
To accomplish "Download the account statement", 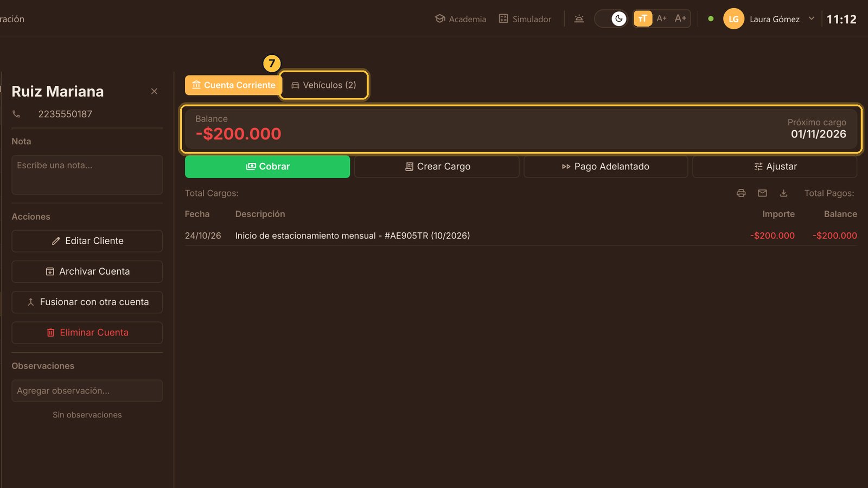I will coord(783,193).
